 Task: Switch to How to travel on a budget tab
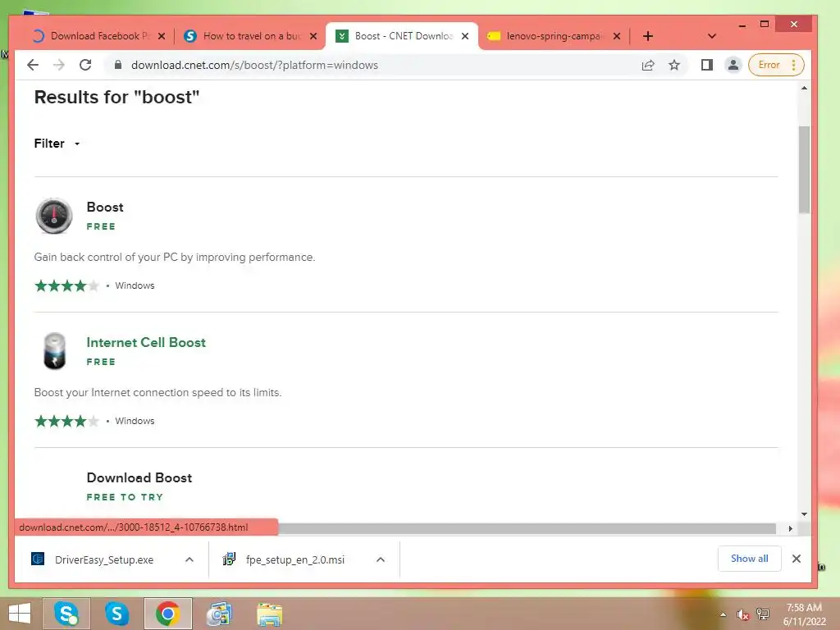coord(251,36)
